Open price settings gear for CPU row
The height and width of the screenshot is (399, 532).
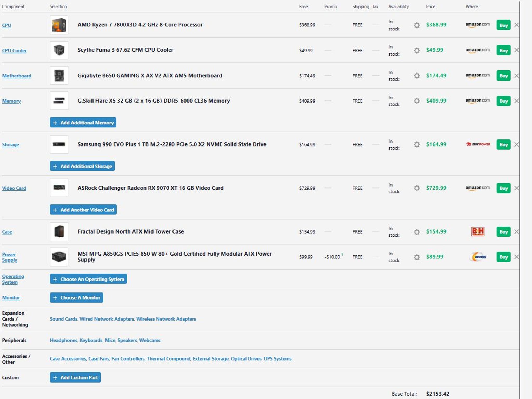click(x=417, y=25)
